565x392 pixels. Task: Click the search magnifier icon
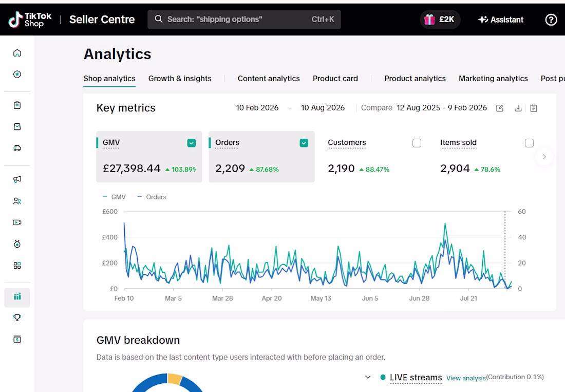click(x=159, y=19)
